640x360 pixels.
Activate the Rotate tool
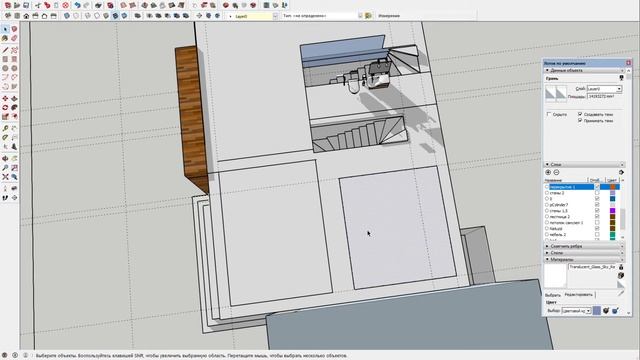(x=5, y=107)
